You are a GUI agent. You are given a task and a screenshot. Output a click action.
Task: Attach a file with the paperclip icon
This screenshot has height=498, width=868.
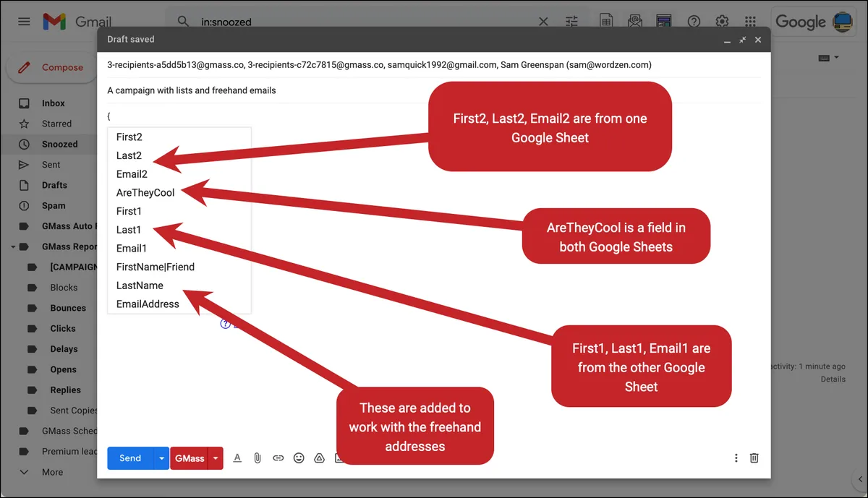257,458
